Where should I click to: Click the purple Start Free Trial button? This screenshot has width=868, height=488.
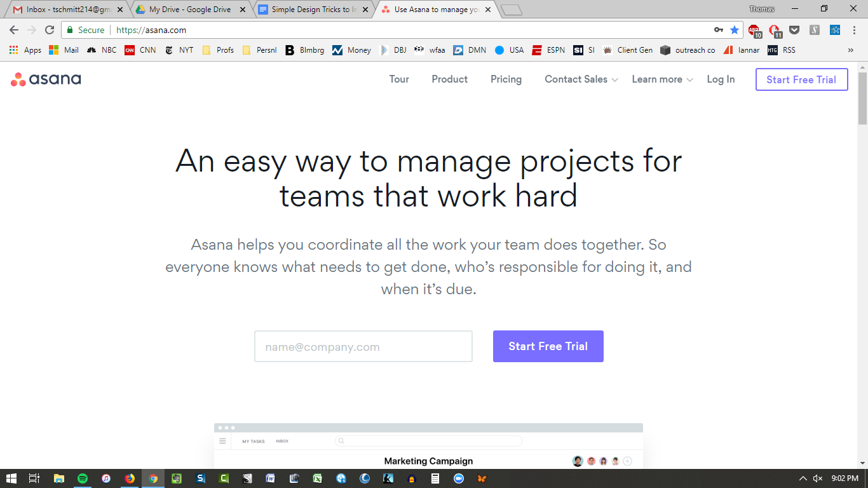[x=548, y=346]
